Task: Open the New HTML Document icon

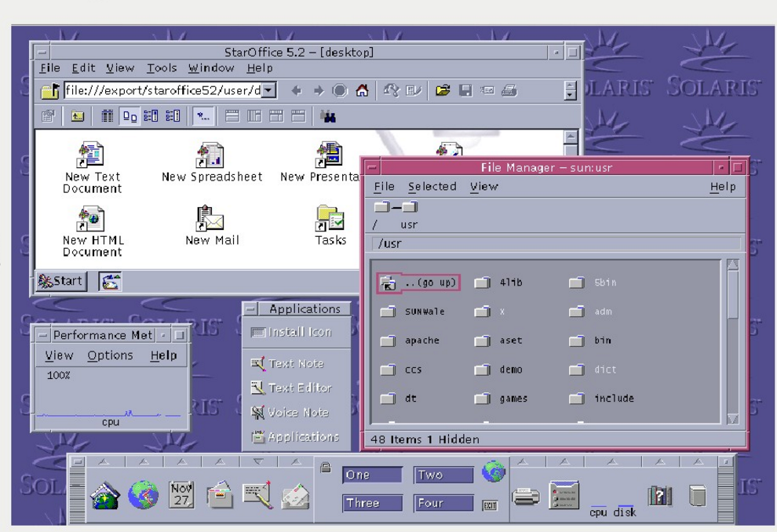Action: coord(93,231)
